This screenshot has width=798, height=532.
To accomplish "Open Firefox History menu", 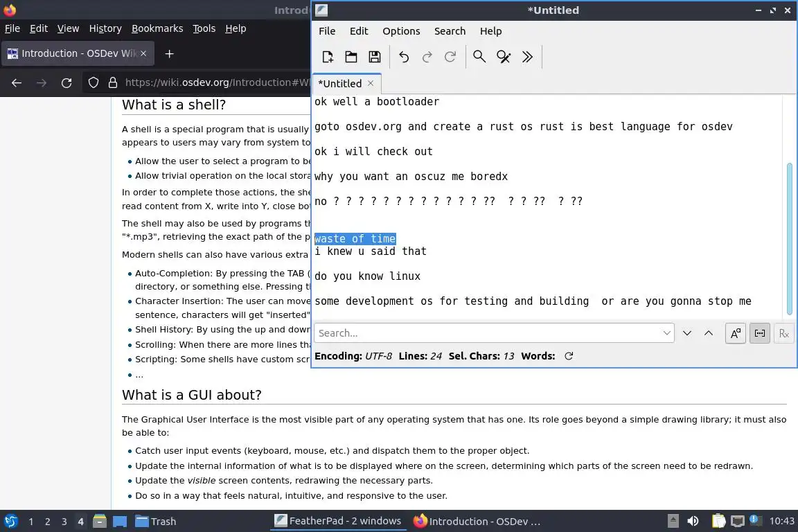I will point(105,28).
